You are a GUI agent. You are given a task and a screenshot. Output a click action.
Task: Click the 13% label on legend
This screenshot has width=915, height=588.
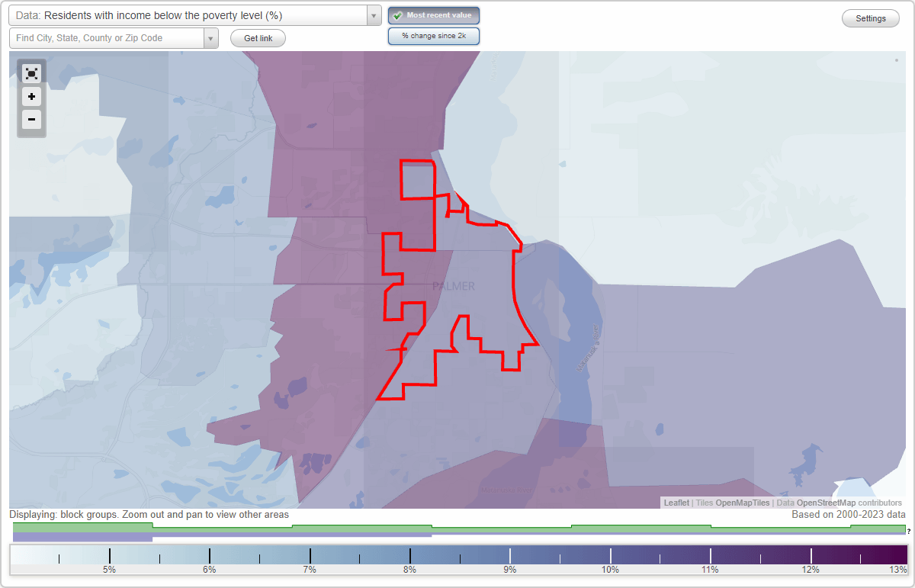(x=898, y=570)
